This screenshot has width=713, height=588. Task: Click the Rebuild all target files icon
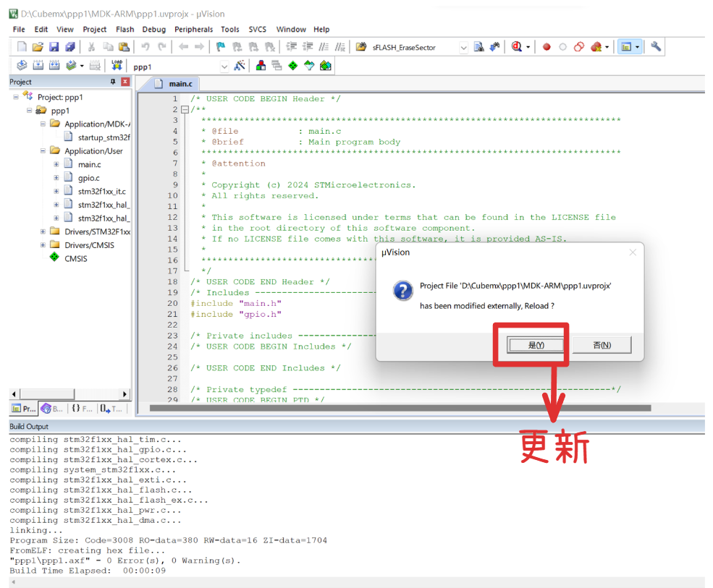pyautogui.click(x=54, y=66)
